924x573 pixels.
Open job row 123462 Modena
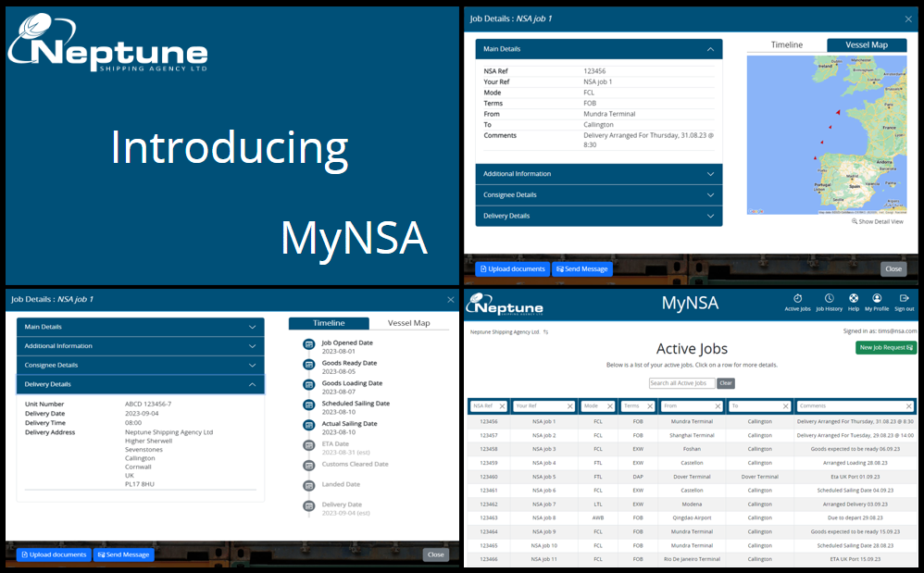[x=692, y=504]
